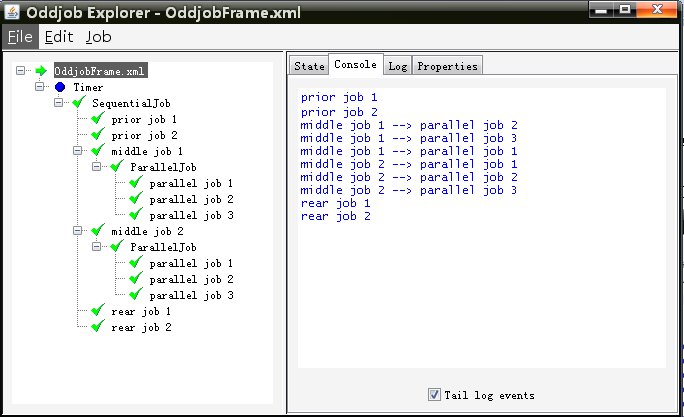This screenshot has width=684, height=417.
Task: Click the checkmark icon beside middle job 1
Action: 98,152
